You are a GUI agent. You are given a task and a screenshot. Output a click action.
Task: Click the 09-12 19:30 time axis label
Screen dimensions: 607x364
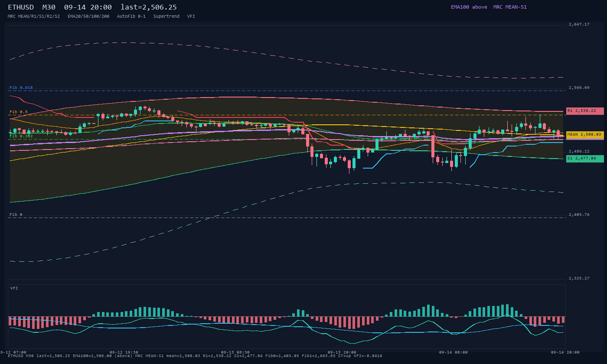[124, 352]
